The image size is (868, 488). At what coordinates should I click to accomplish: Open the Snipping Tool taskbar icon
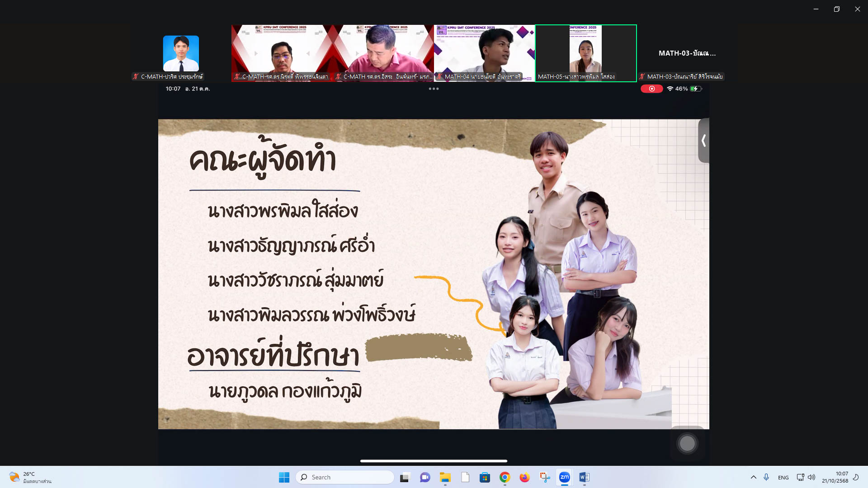click(x=544, y=477)
